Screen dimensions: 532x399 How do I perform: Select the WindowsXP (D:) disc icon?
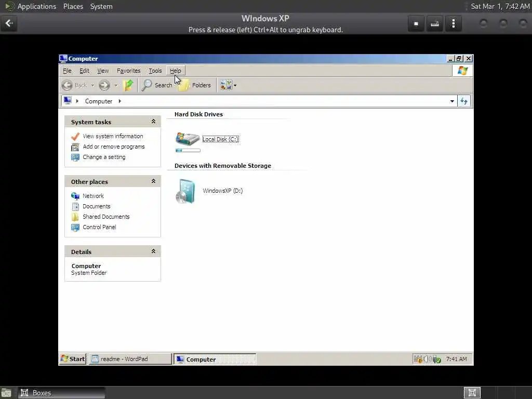pos(185,191)
